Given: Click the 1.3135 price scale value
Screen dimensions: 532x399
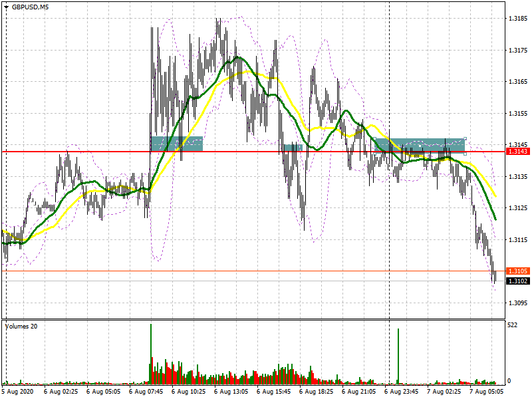Looking at the screenshot, I should [x=518, y=176].
